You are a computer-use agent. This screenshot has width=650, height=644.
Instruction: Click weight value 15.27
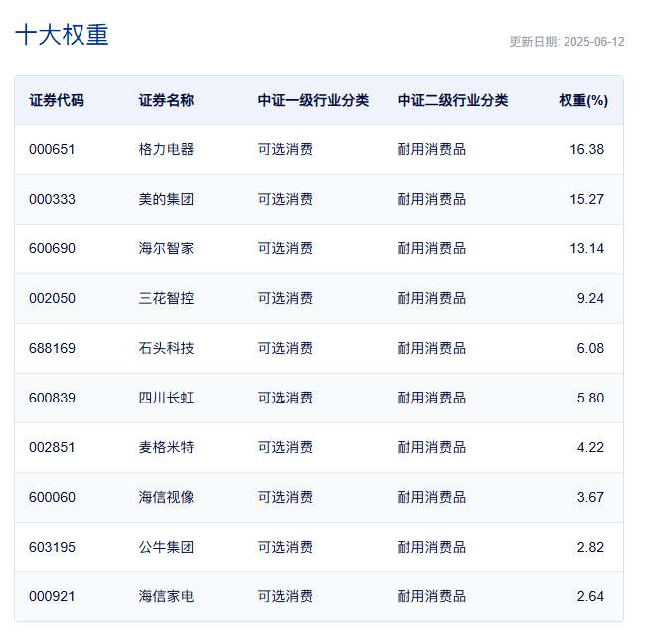(587, 199)
